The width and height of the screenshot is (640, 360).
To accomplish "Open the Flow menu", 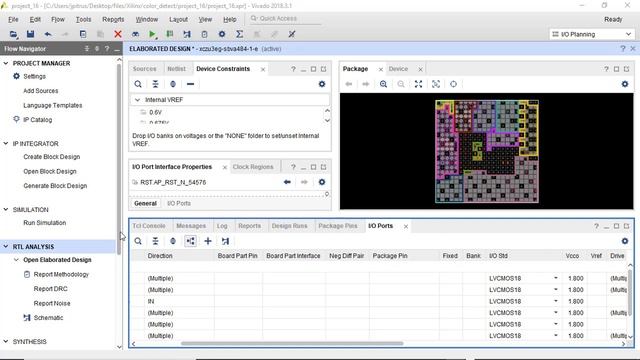I will coord(58,19).
